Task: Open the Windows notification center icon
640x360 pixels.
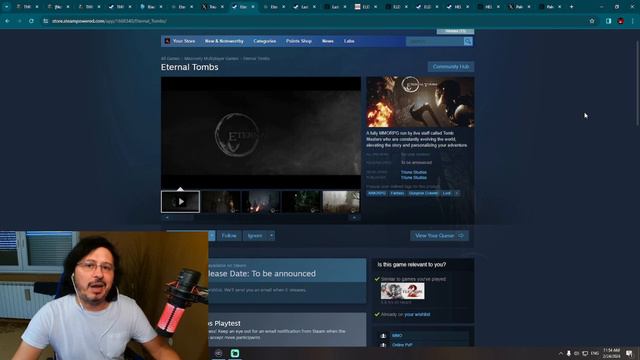Action: 629,353
